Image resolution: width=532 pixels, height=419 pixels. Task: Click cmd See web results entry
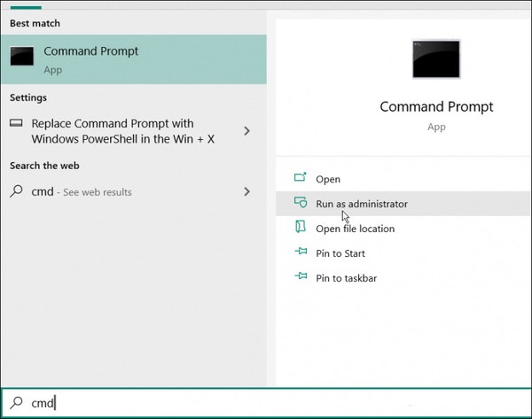click(x=134, y=191)
